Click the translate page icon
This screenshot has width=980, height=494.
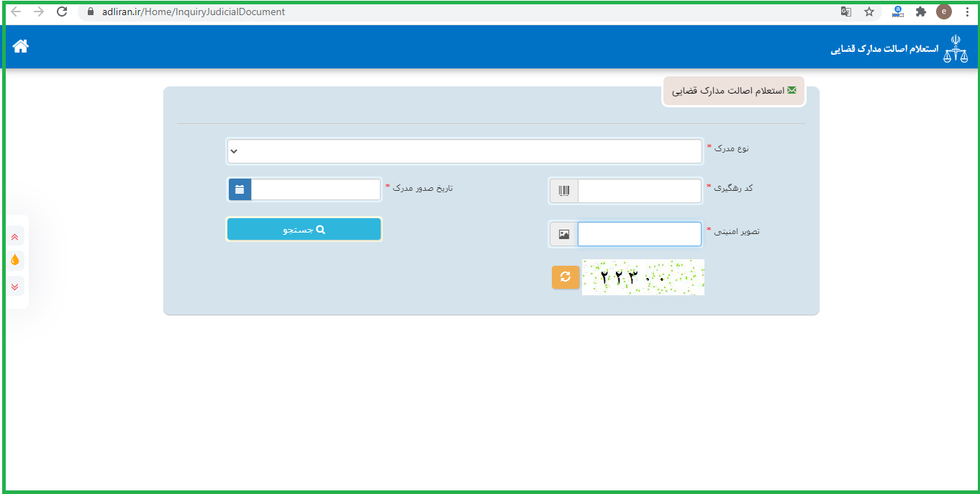tap(846, 12)
